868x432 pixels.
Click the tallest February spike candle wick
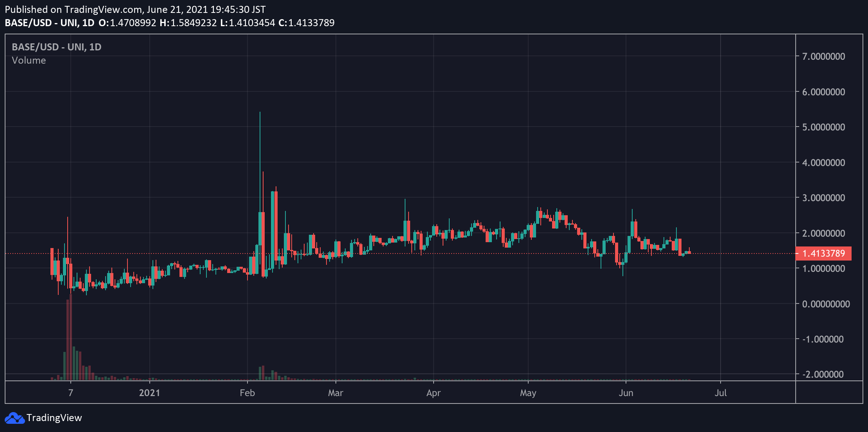pyautogui.click(x=260, y=162)
